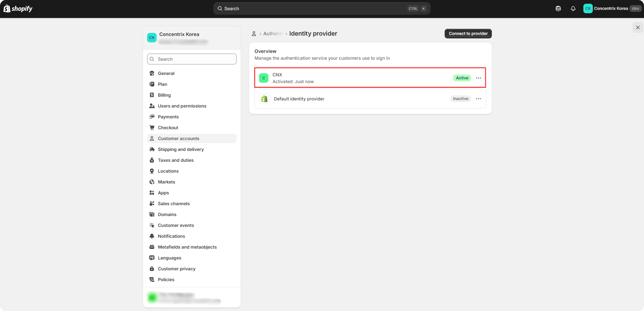This screenshot has width=644, height=311.
Task: Click the Taxes and duties icon
Action: point(152,160)
